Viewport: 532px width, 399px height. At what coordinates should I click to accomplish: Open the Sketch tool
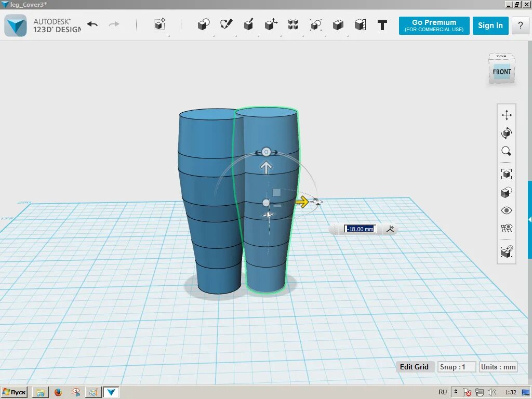pos(226,25)
